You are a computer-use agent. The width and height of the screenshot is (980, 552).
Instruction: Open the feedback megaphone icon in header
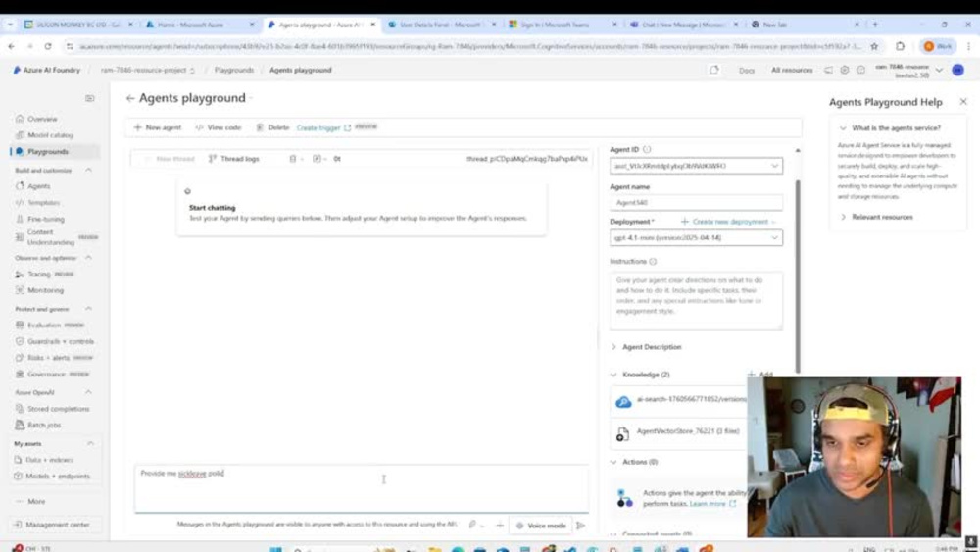point(828,70)
